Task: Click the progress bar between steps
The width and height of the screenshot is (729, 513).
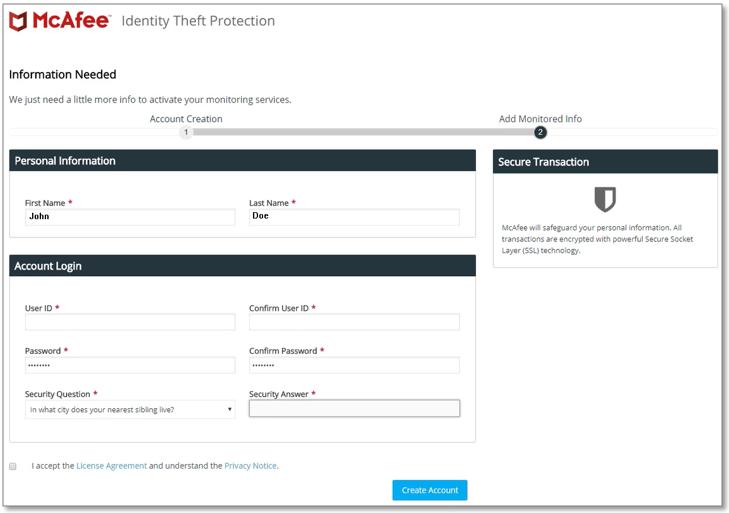Action: click(363, 132)
